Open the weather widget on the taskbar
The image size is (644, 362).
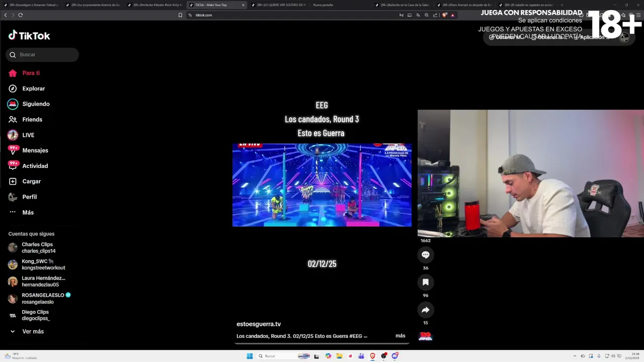click(21, 356)
